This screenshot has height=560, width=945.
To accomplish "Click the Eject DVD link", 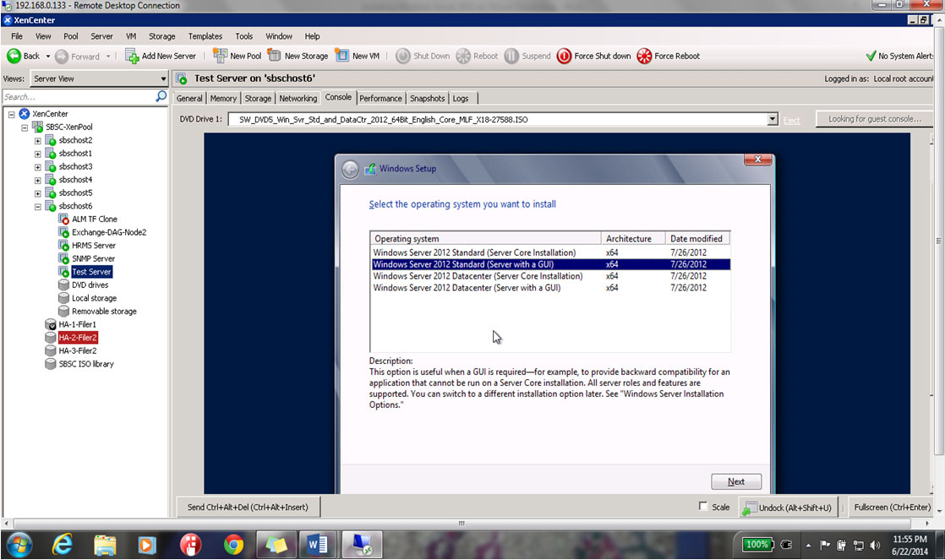I will click(x=791, y=121).
